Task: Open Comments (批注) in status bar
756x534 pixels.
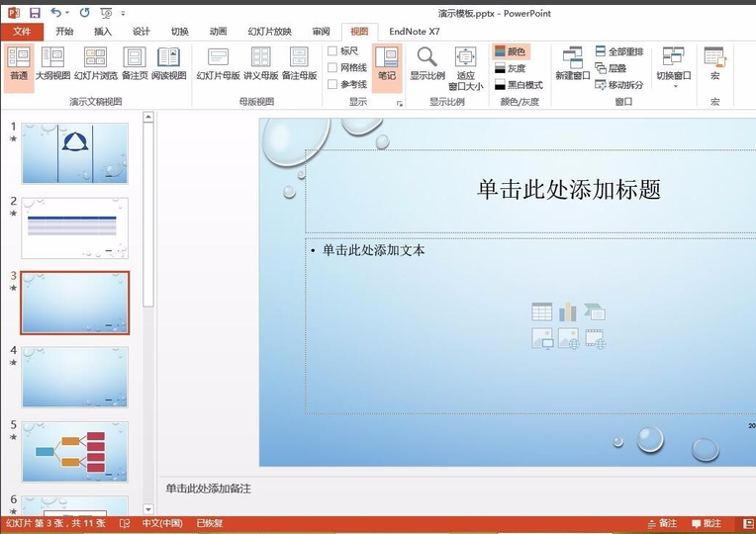Action: 707,523
